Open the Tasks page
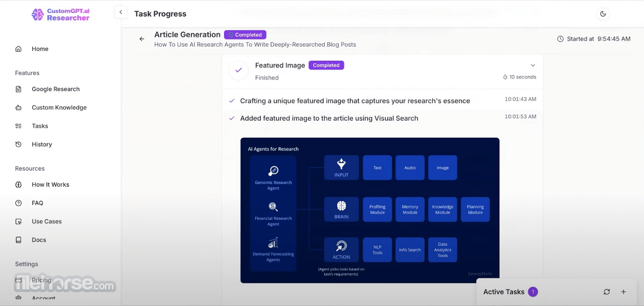Viewport: 644px width, 306px height. click(40, 126)
